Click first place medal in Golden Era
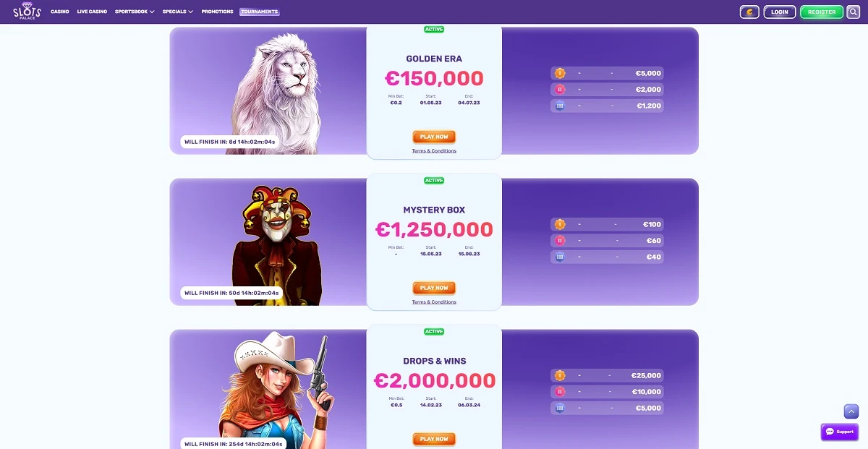 (x=559, y=73)
